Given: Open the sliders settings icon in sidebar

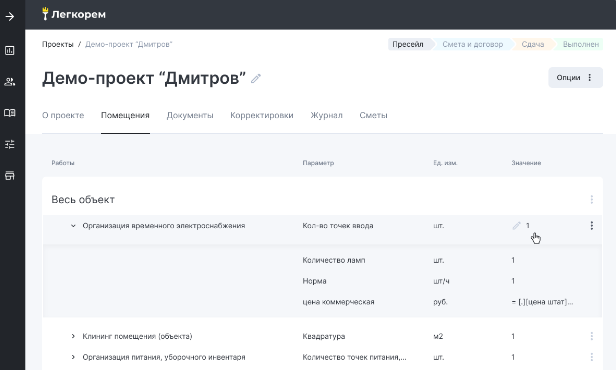Looking at the screenshot, I should click(x=10, y=144).
